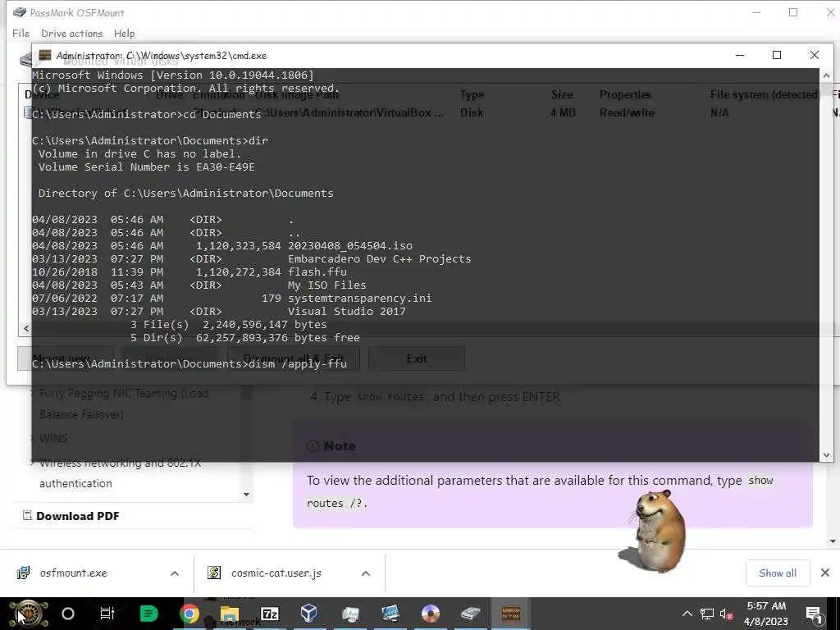Click flash.ffu in the cmd listing
The height and width of the screenshot is (630, 840).
coord(317,272)
